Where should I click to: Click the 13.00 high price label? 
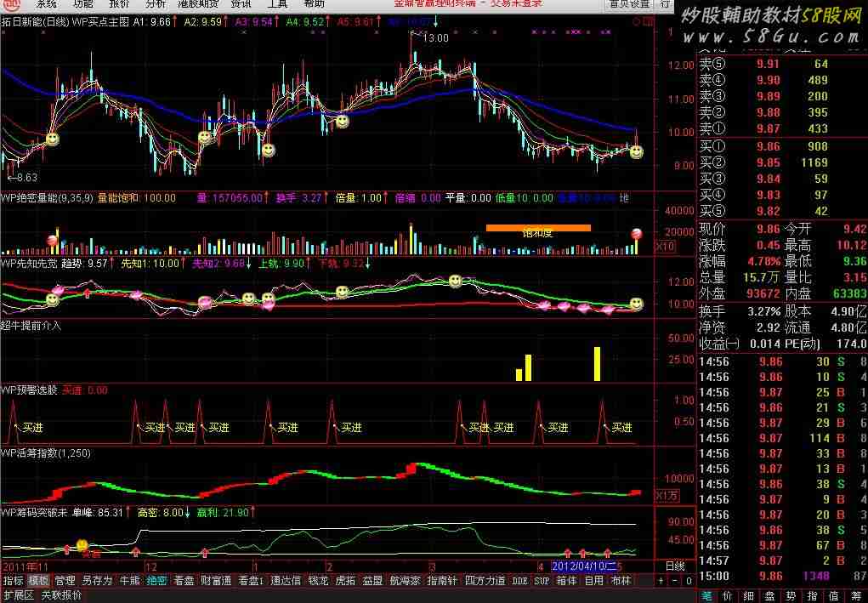[435, 37]
